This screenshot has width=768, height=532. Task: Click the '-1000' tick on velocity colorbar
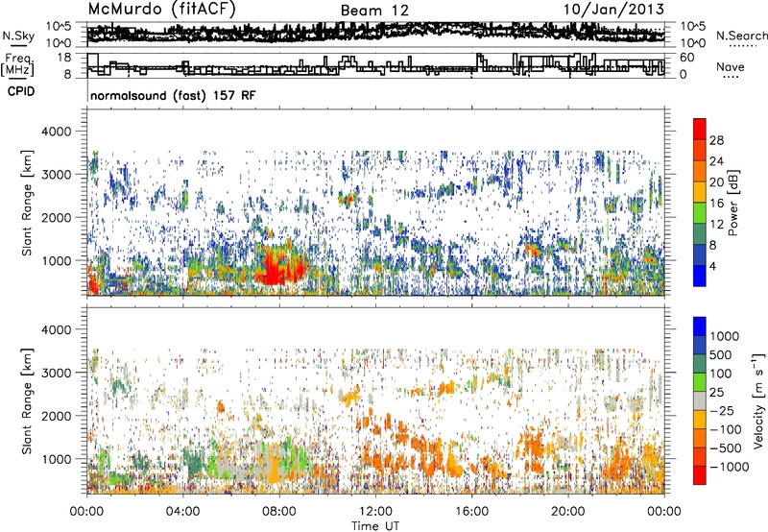point(729,467)
